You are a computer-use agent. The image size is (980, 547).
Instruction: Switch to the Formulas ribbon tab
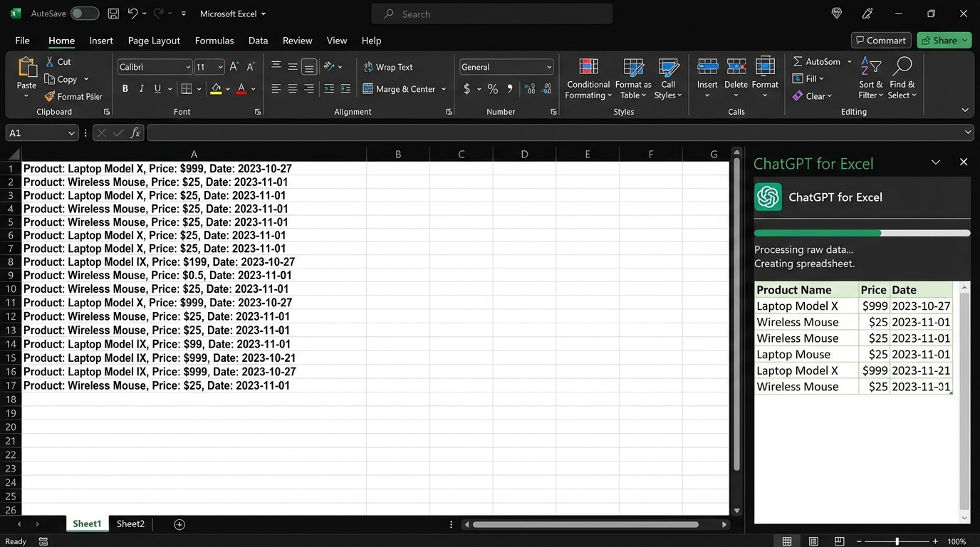(x=214, y=41)
